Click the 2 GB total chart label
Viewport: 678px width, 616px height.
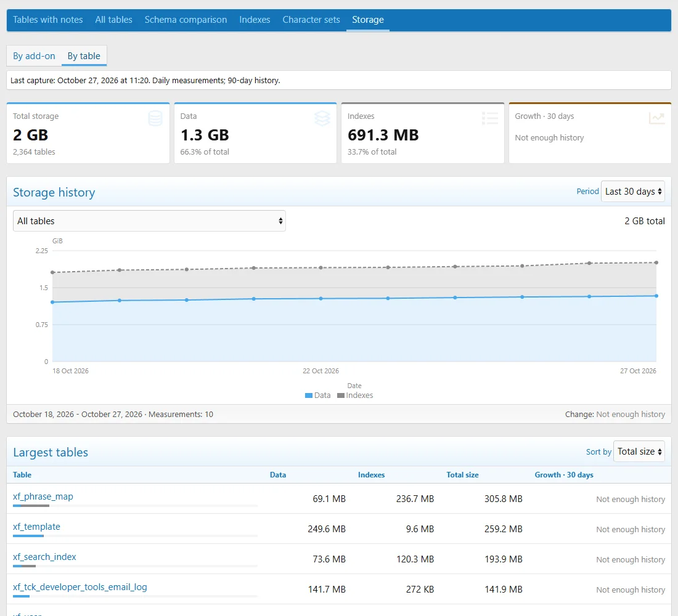645,221
